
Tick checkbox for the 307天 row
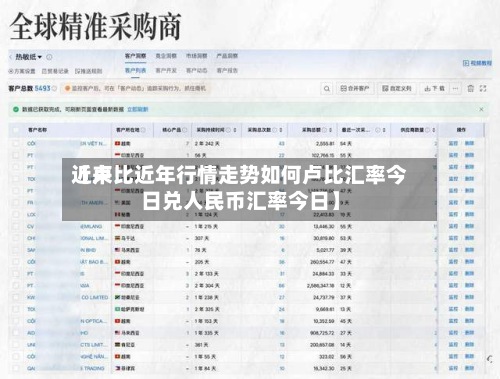click(x=15, y=238)
